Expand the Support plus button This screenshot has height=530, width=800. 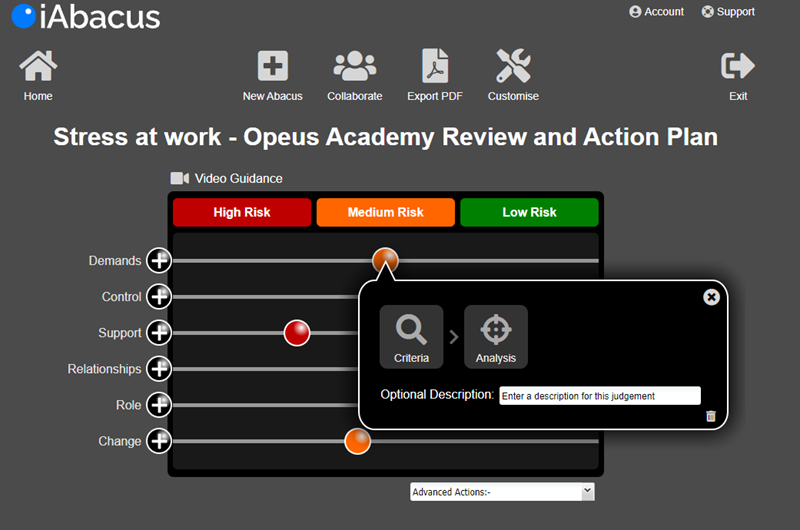click(x=159, y=333)
